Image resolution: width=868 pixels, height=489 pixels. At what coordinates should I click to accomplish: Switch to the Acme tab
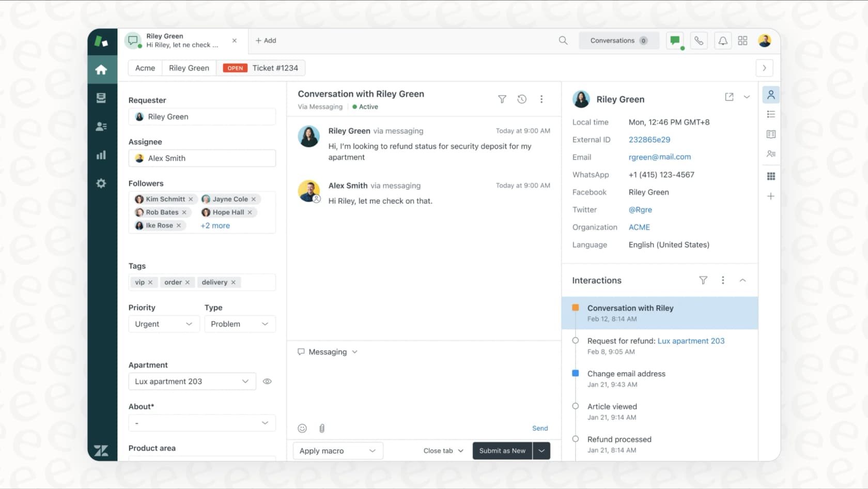145,68
